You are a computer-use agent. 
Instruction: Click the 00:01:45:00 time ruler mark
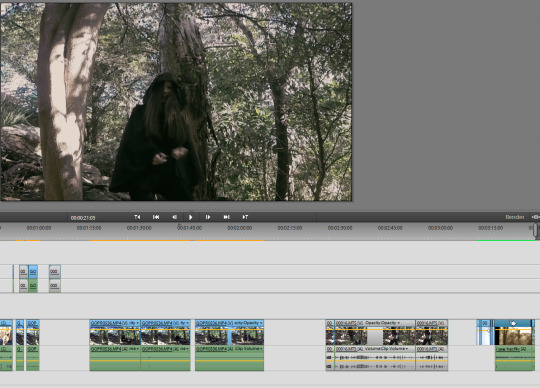(x=189, y=228)
